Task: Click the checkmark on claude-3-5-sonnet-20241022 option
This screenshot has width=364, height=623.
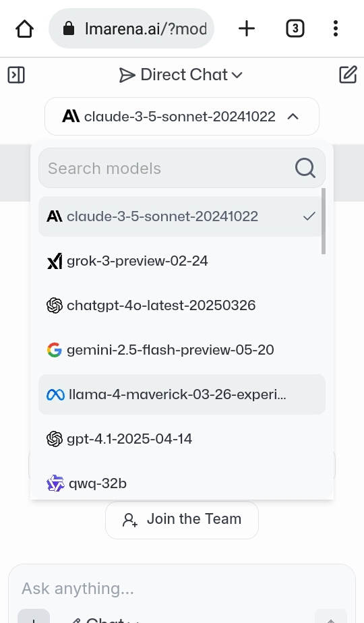Action: click(x=309, y=216)
